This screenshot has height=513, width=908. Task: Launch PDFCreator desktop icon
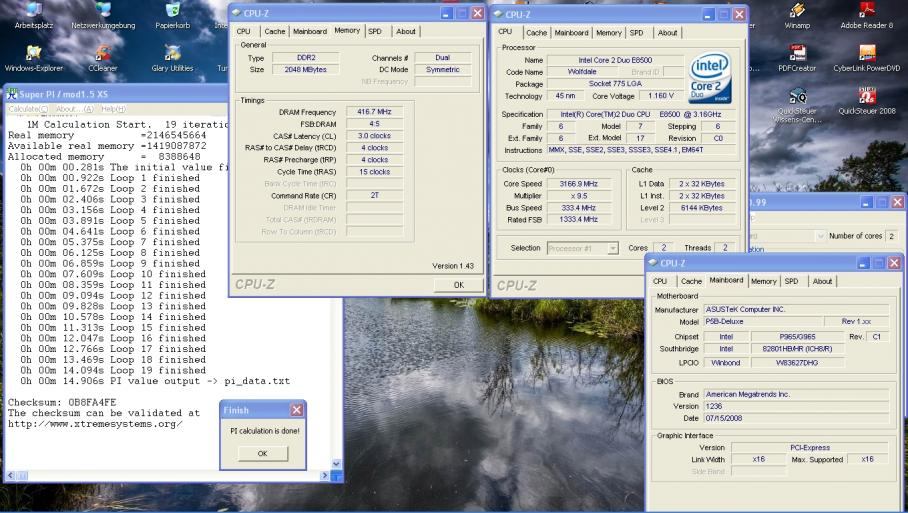coord(797,58)
